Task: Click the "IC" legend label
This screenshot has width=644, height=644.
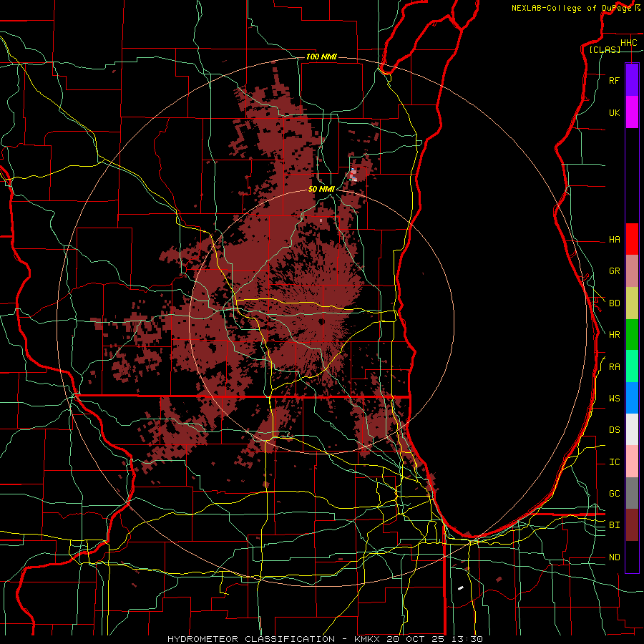Action: point(614,462)
